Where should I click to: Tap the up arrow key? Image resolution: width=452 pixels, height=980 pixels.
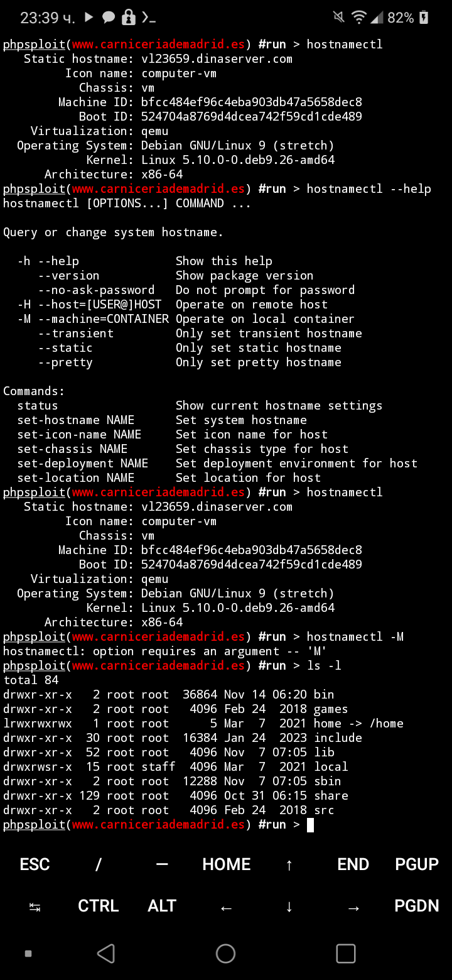pyautogui.click(x=289, y=865)
